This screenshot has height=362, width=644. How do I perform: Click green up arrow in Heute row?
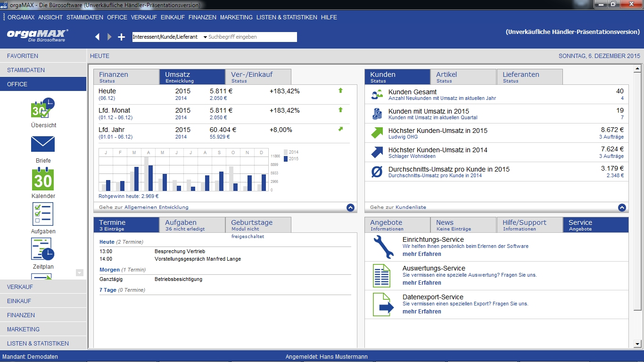[340, 90]
